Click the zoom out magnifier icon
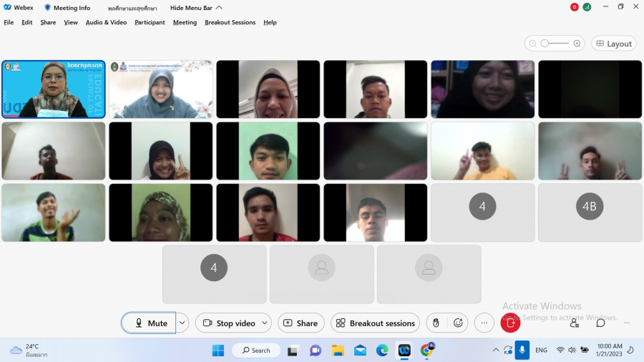 (x=532, y=44)
